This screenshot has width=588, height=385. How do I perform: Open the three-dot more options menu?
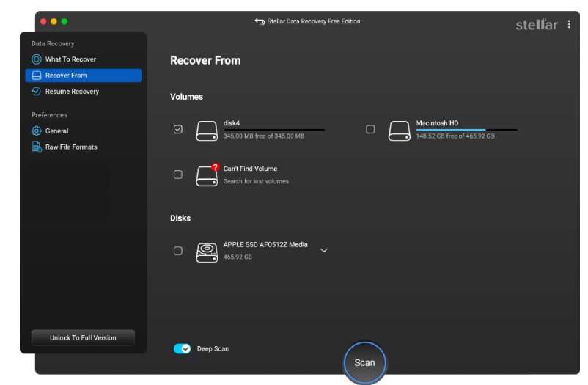click(x=569, y=25)
